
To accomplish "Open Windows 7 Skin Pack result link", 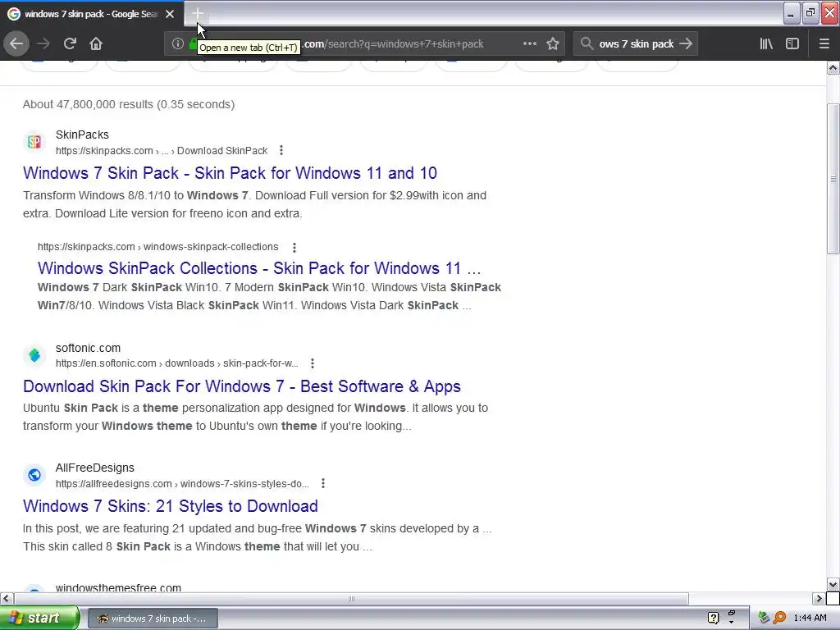I will click(x=230, y=173).
